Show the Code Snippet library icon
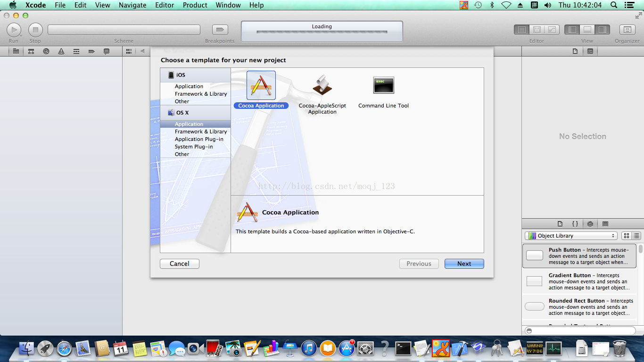This screenshot has height=362, width=644. [x=575, y=224]
